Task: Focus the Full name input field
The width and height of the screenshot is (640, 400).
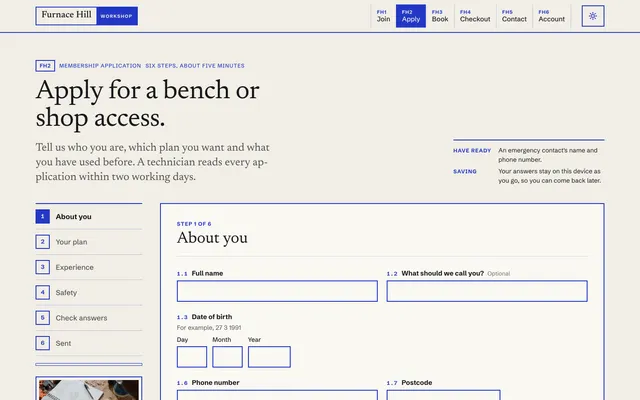Action: point(277,291)
